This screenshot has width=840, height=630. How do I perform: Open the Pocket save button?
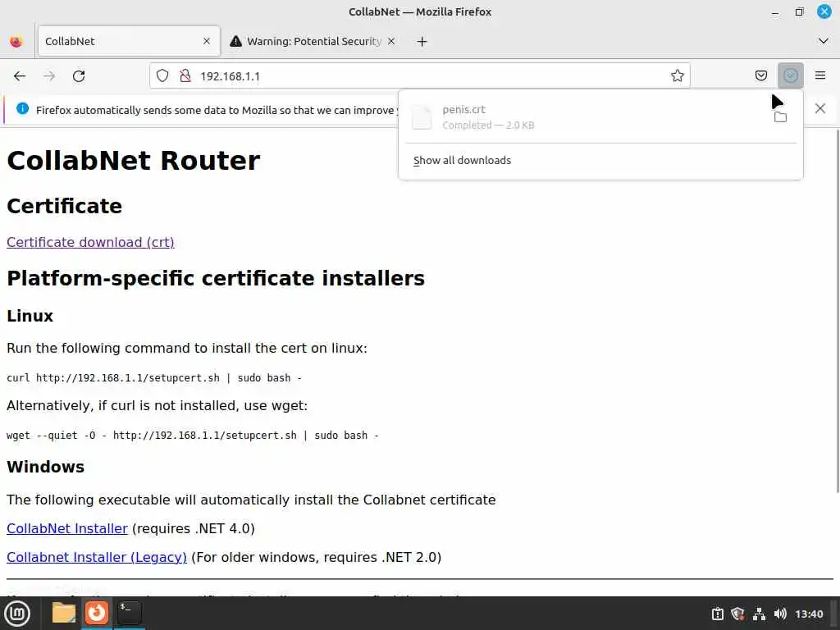tap(760, 75)
